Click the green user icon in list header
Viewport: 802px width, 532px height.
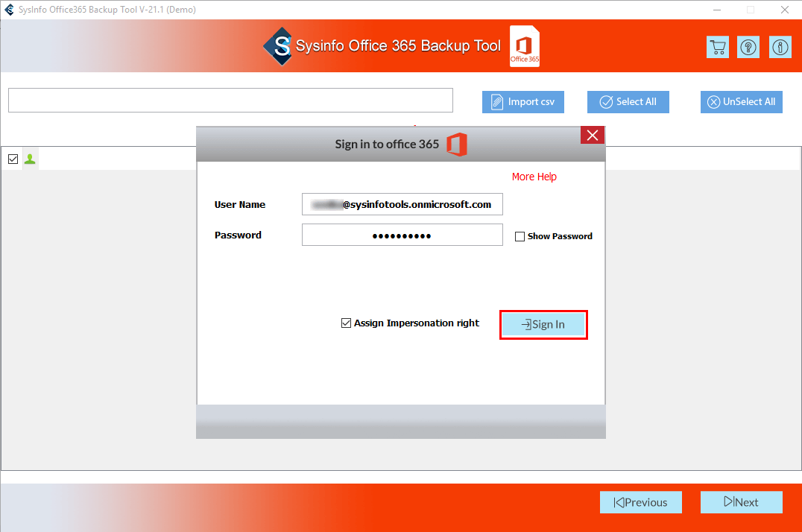[x=30, y=159]
